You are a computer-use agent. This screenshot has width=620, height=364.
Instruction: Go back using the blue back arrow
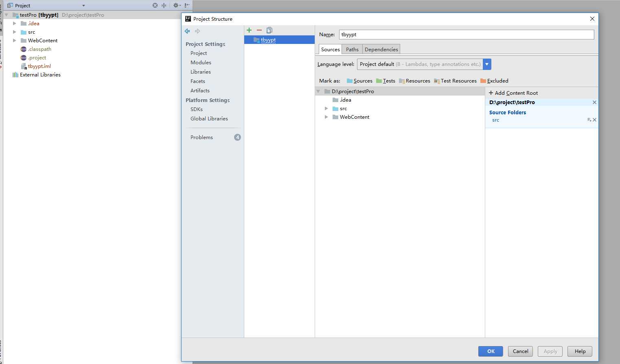point(187,31)
